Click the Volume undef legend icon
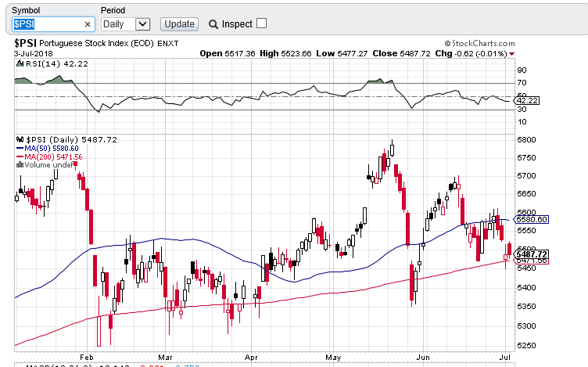 (20, 165)
